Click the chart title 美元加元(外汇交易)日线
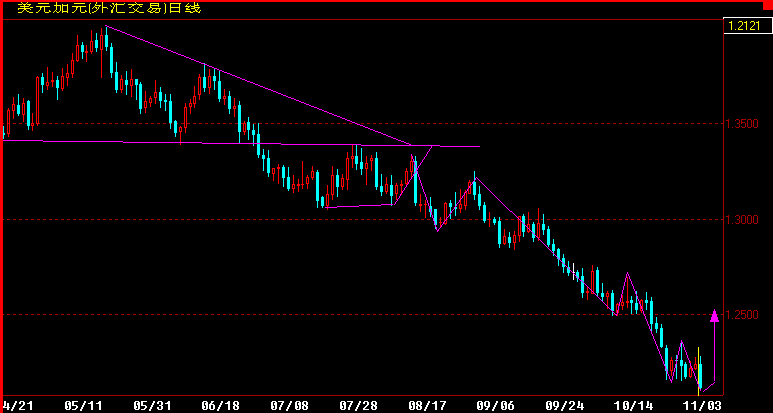 (x=109, y=8)
